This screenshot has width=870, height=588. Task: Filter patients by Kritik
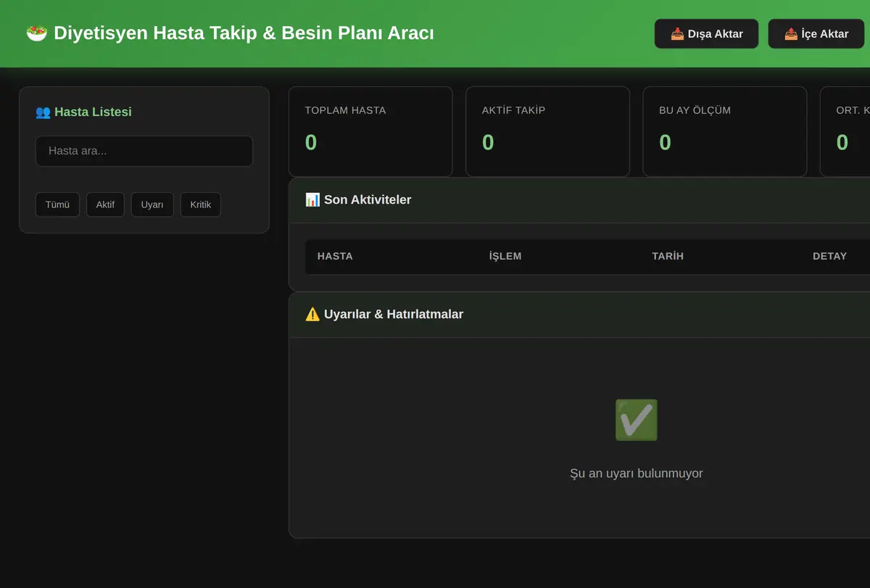click(200, 204)
